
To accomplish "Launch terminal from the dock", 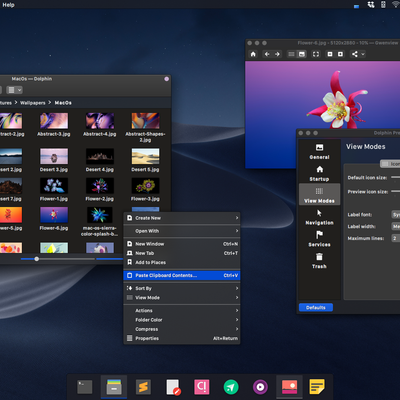I will point(85,387).
